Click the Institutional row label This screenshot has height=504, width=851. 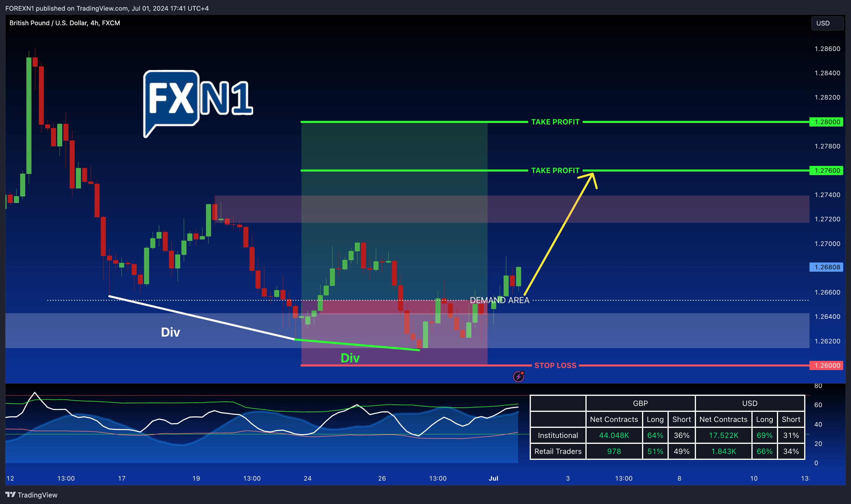point(558,435)
